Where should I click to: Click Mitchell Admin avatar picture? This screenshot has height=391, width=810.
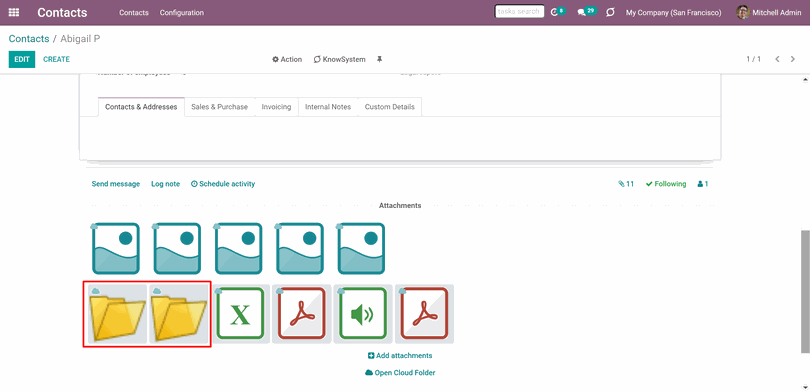[743, 12]
